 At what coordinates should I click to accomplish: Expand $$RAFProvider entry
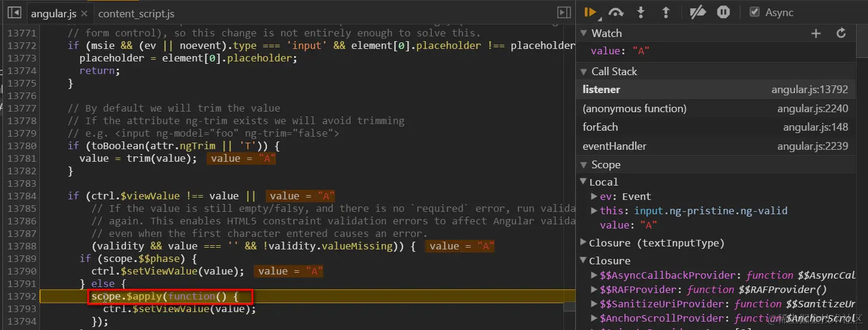point(594,289)
